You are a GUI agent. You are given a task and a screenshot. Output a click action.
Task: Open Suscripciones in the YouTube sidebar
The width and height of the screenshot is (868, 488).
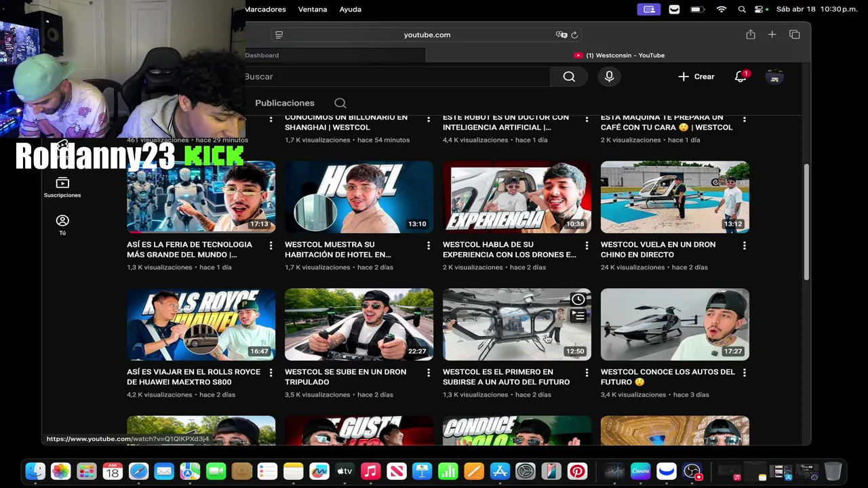[62, 188]
